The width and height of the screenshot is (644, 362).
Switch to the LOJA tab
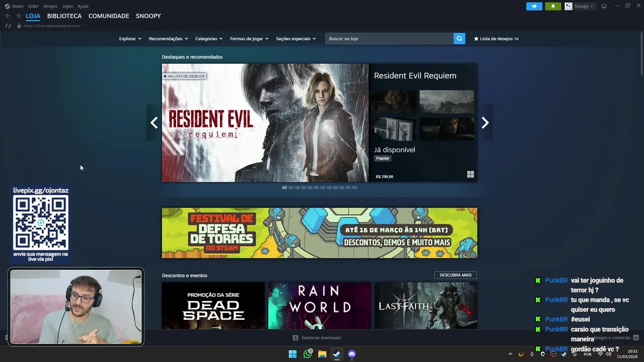(33, 16)
